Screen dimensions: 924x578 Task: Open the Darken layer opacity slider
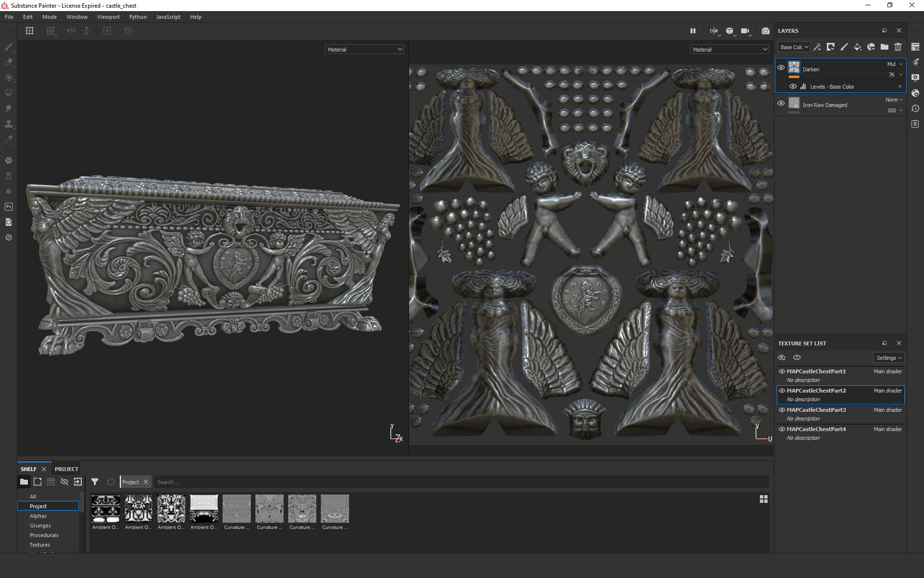coord(895,75)
